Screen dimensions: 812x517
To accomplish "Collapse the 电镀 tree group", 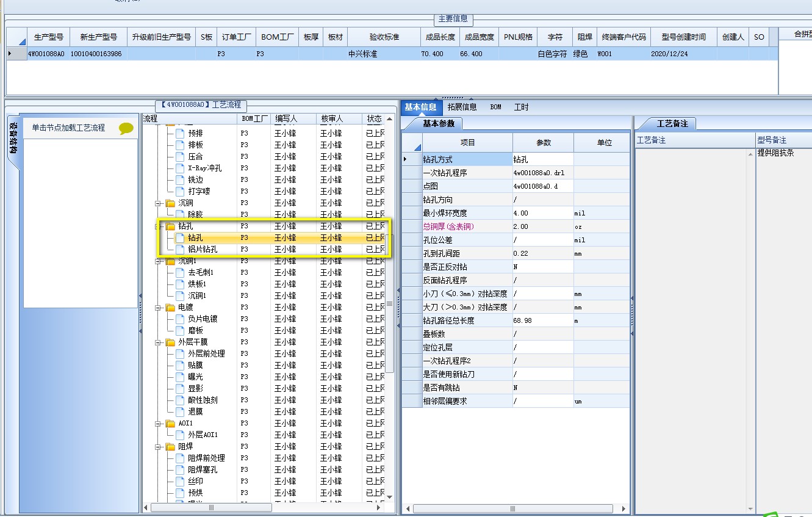I will click(158, 307).
